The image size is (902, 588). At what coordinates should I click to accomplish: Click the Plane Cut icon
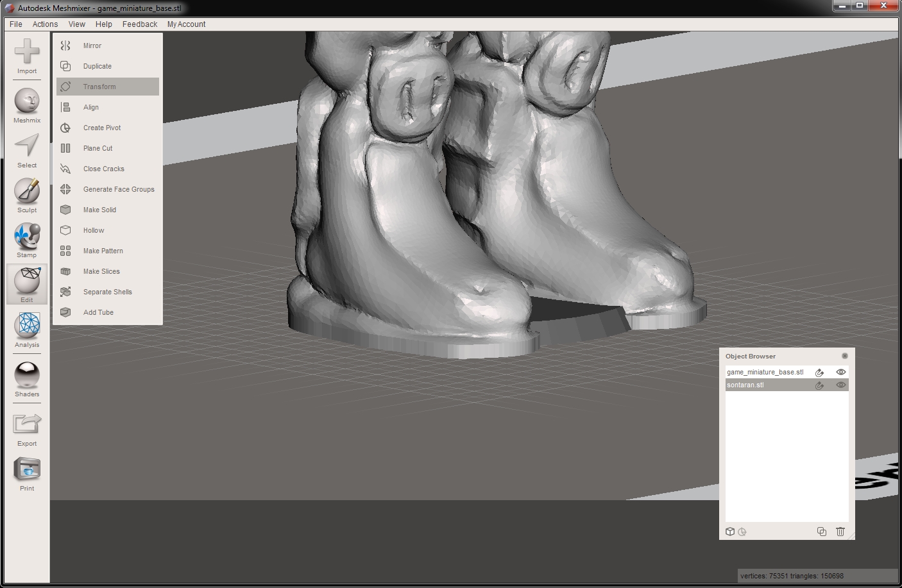[x=65, y=148]
